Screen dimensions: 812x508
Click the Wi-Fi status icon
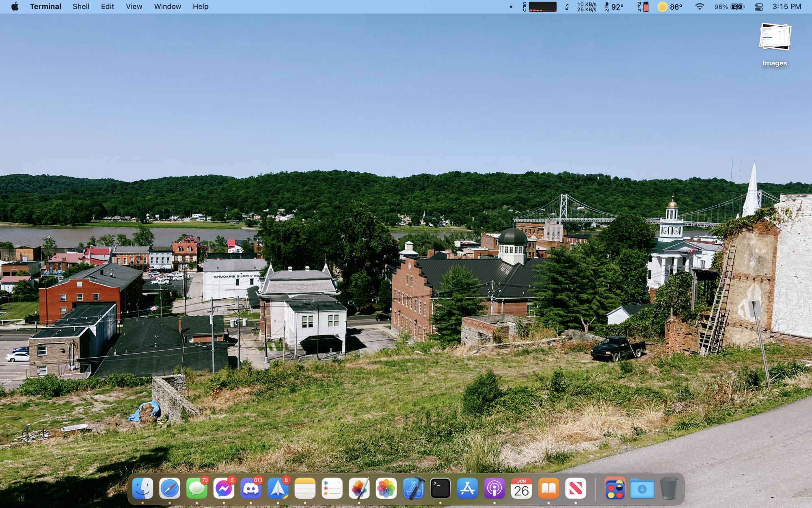tap(699, 7)
